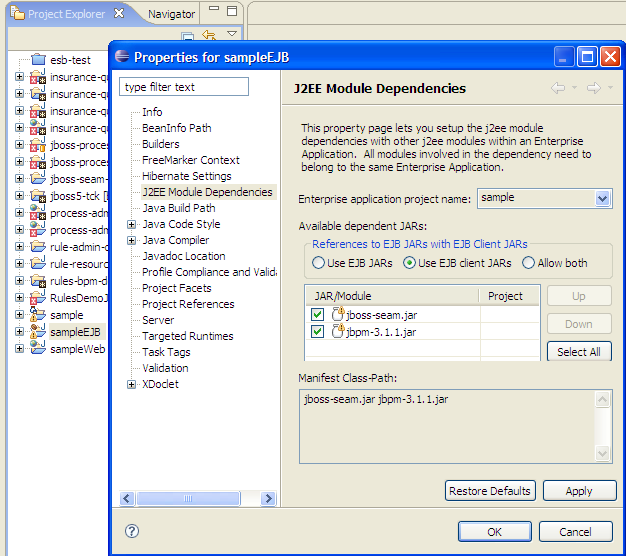Click the back navigation arrow in properties
Image resolution: width=626 pixels, height=556 pixels.
point(558,88)
